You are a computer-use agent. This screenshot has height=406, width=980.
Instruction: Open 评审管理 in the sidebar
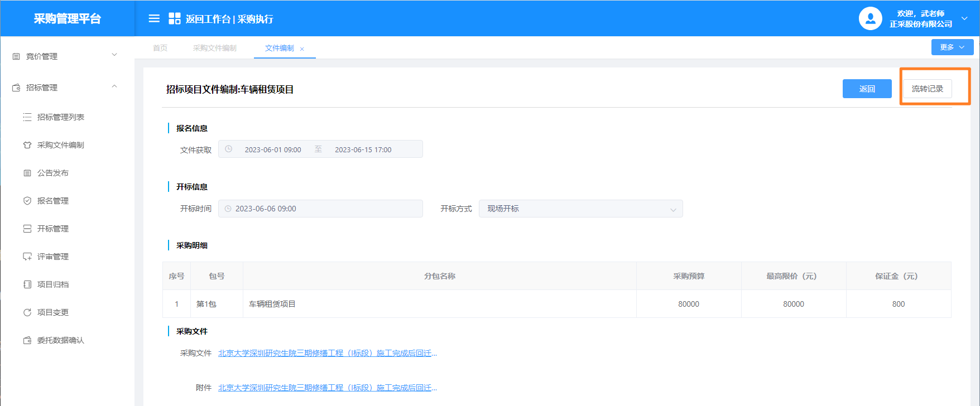(x=52, y=257)
